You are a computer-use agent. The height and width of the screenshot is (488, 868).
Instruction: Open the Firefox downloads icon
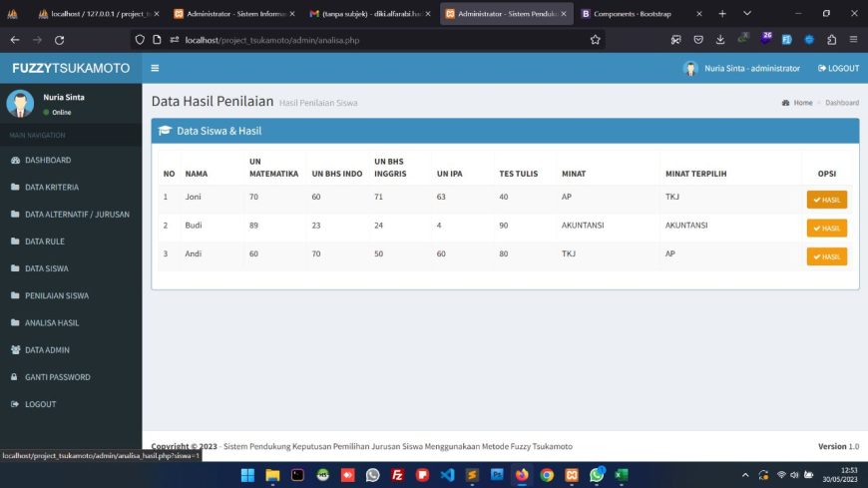pos(720,40)
